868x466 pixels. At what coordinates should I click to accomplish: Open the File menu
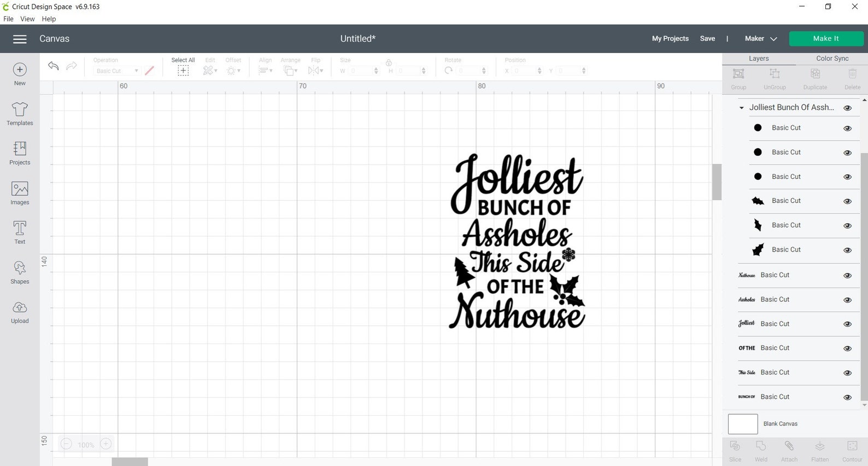[8, 19]
